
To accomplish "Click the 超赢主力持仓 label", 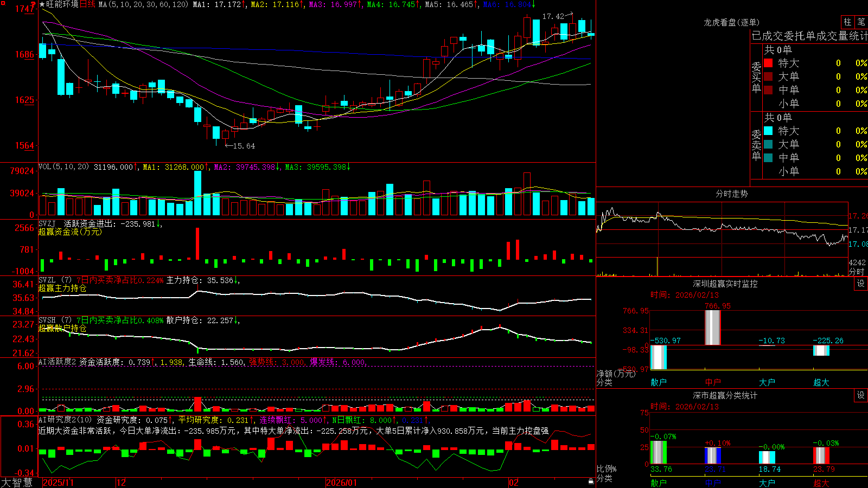I will click(62, 288).
